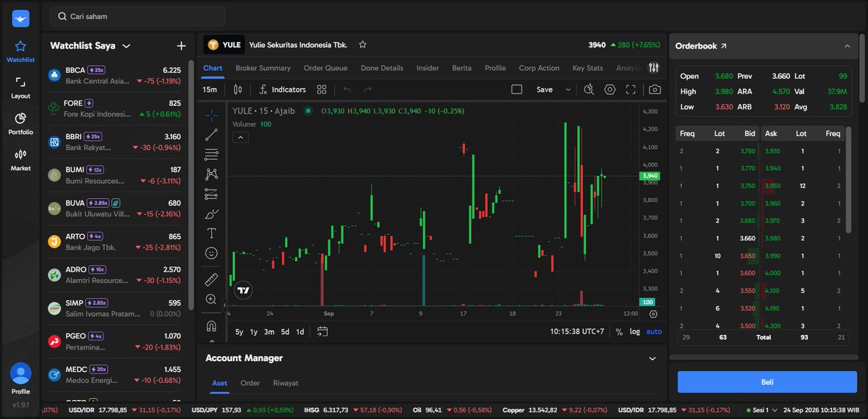
Task: Collapse the Orderbook panel
Action: point(847,46)
